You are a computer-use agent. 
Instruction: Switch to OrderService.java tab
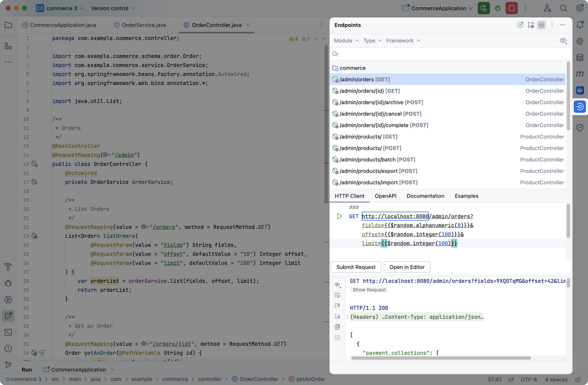point(140,25)
